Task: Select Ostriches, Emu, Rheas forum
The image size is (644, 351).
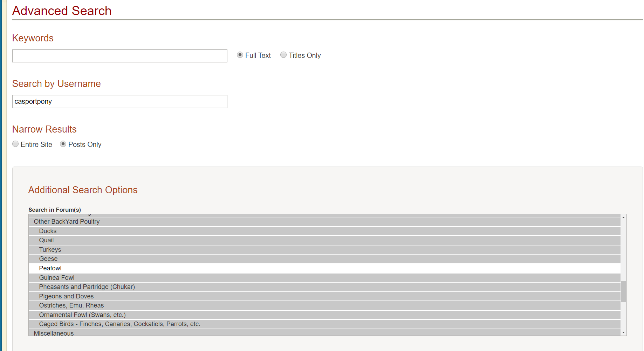Action: [71, 305]
